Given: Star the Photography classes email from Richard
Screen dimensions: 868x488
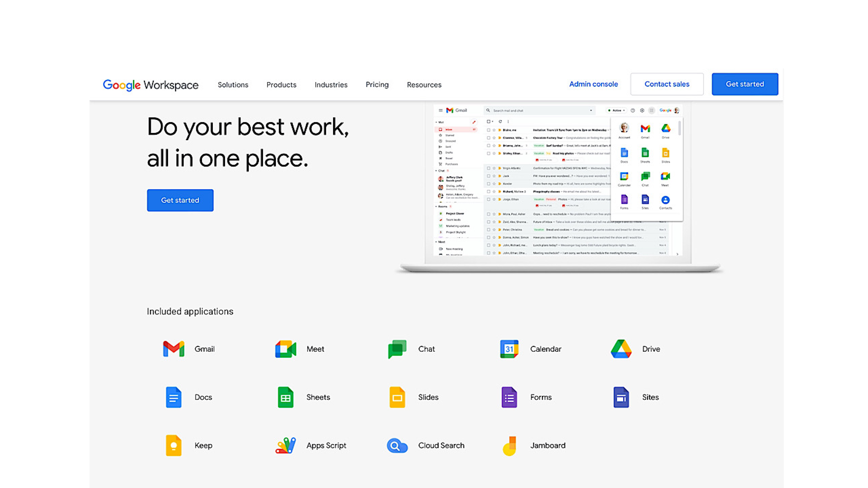Looking at the screenshot, I should (x=494, y=192).
